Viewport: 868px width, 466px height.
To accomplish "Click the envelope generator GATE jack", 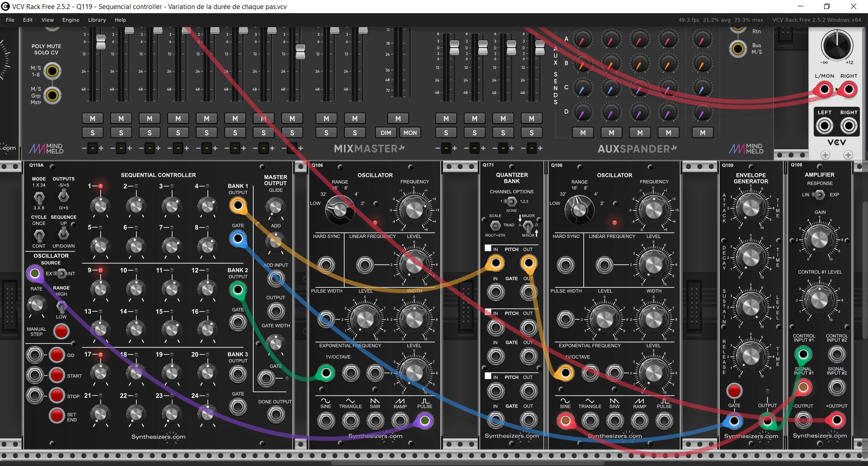I will coord(734,421).
